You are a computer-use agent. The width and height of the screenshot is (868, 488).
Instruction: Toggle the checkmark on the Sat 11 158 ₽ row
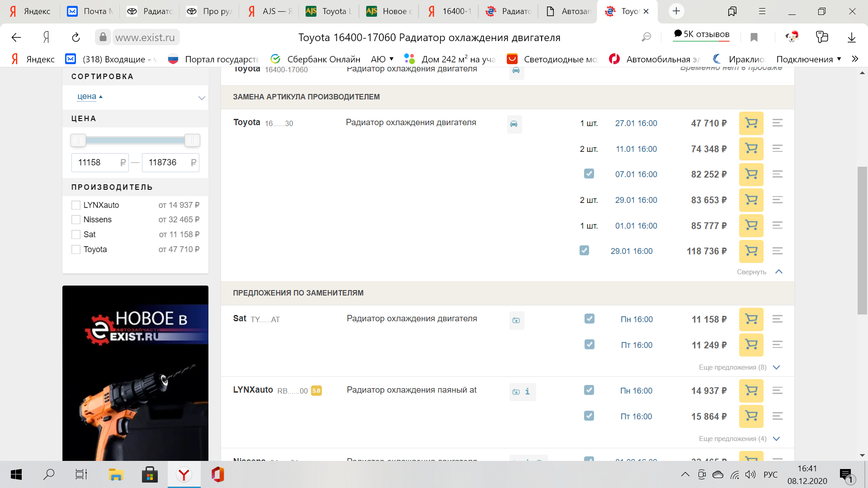point(589,319)
